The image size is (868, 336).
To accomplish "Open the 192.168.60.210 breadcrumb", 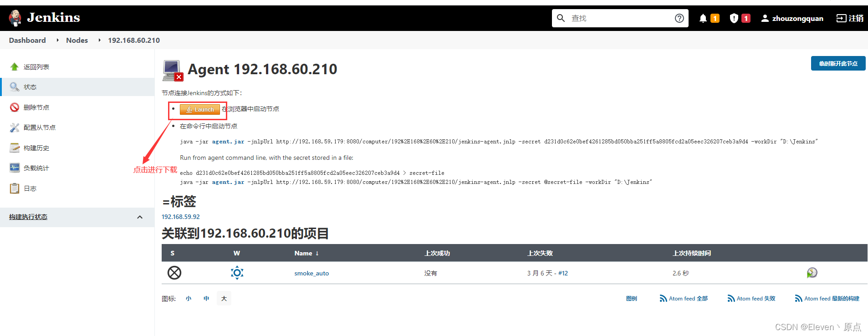I will pos(134,40).
